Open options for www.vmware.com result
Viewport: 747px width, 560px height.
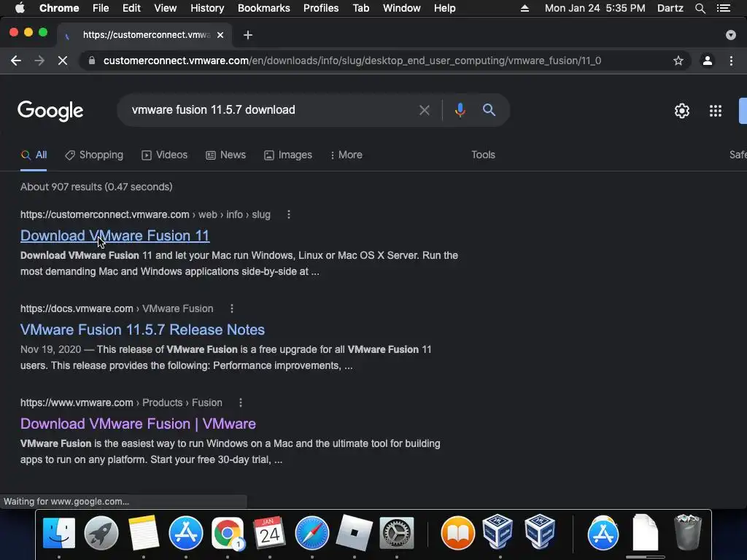pos(241,402)
